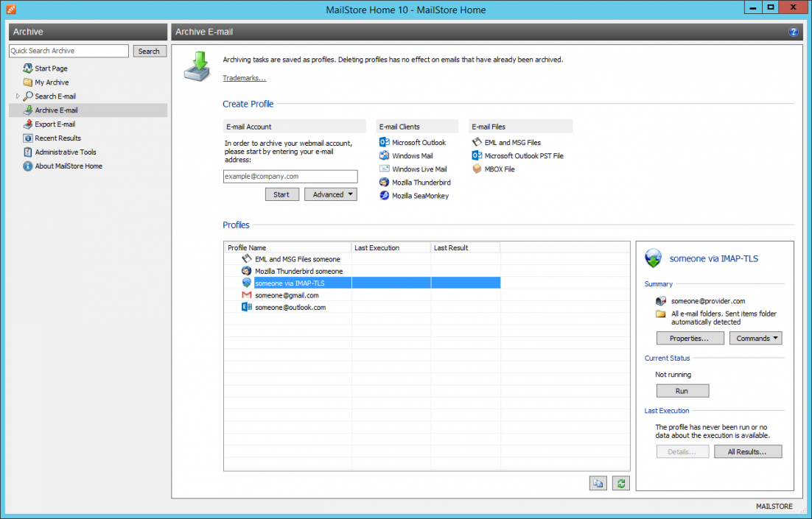The image size is (812, 519).
Task: Refresh the profiles list
Action: [x=620, y=483]
